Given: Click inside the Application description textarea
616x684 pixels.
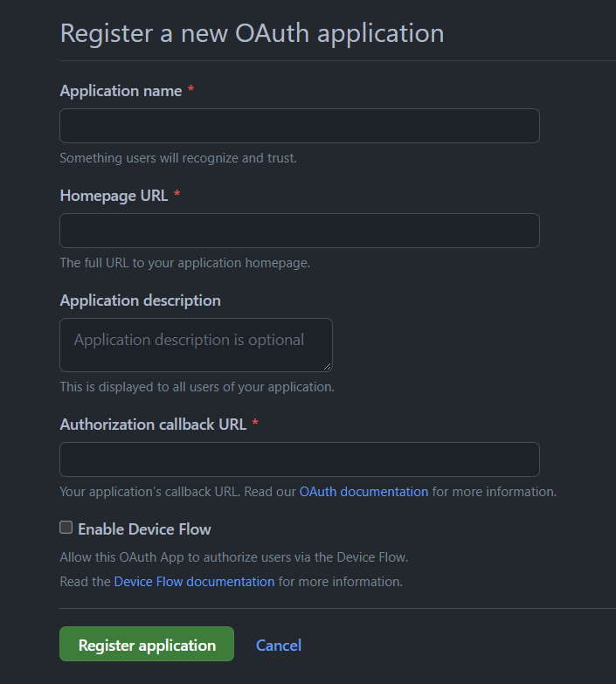Looking at the screenshot, I should 196,344.
